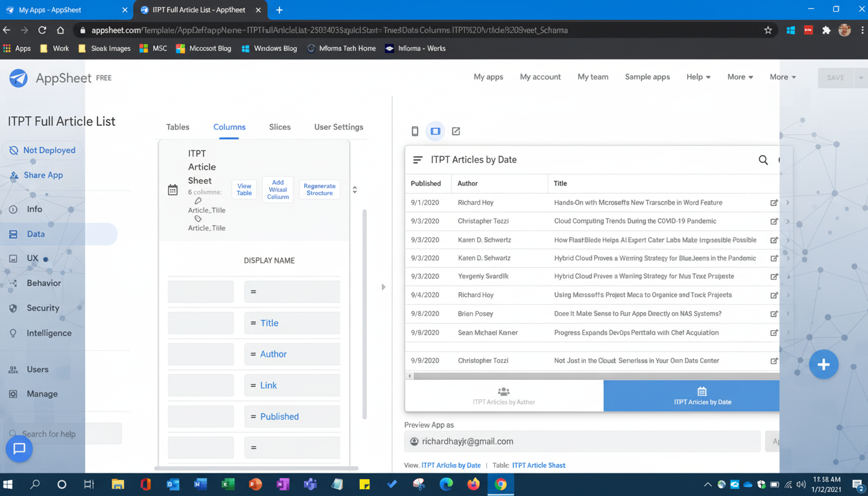Viewport: 868px width, 496px height.
Task: Open the hamburger menu beside ITPT Articles by Date
Action: pos(418,160)
